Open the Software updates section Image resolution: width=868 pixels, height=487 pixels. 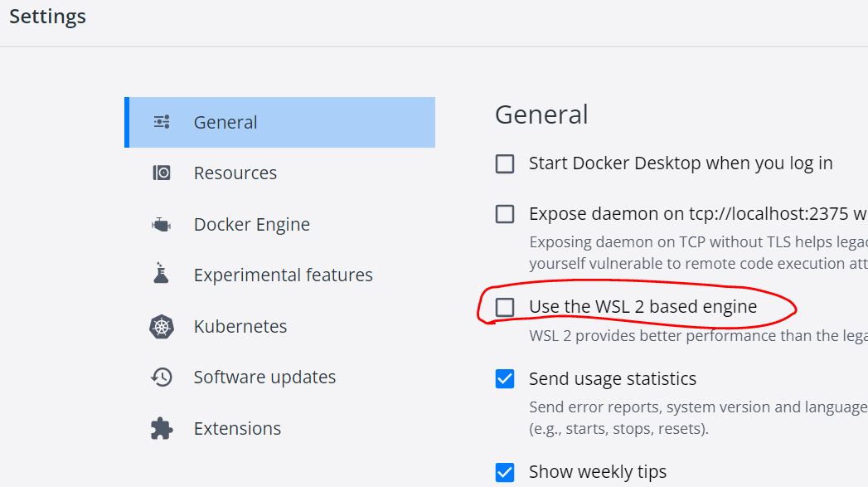pos(264,377)
